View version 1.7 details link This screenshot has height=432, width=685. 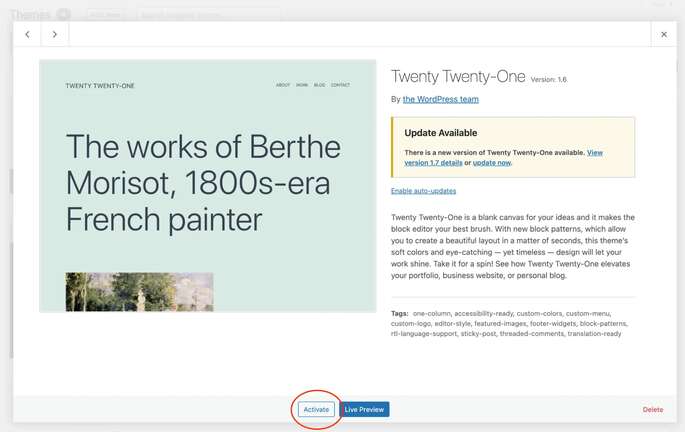tap(503, 158)
